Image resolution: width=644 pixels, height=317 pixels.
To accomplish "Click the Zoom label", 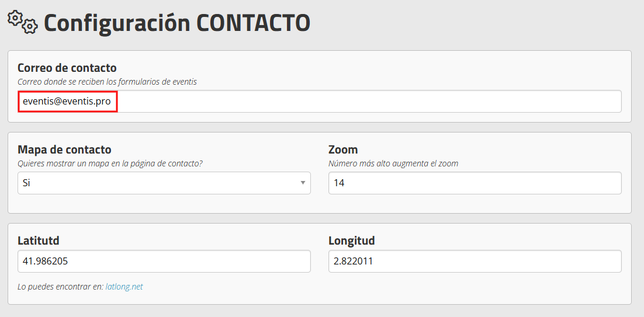I will click(344, 149).
